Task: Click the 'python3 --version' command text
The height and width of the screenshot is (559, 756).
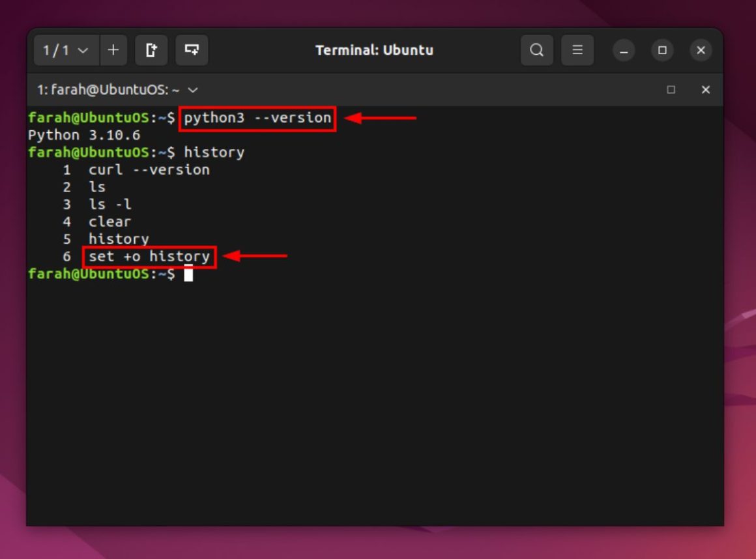Action: 257,118
